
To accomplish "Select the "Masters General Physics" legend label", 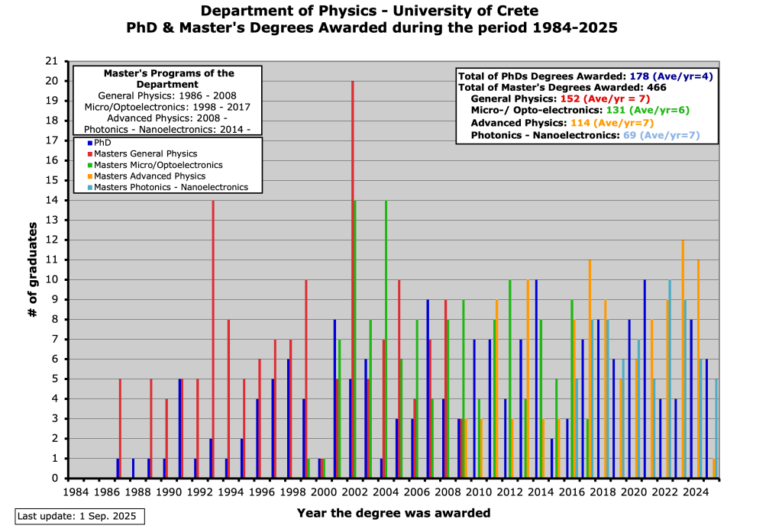I will click(x=146, y=153).
